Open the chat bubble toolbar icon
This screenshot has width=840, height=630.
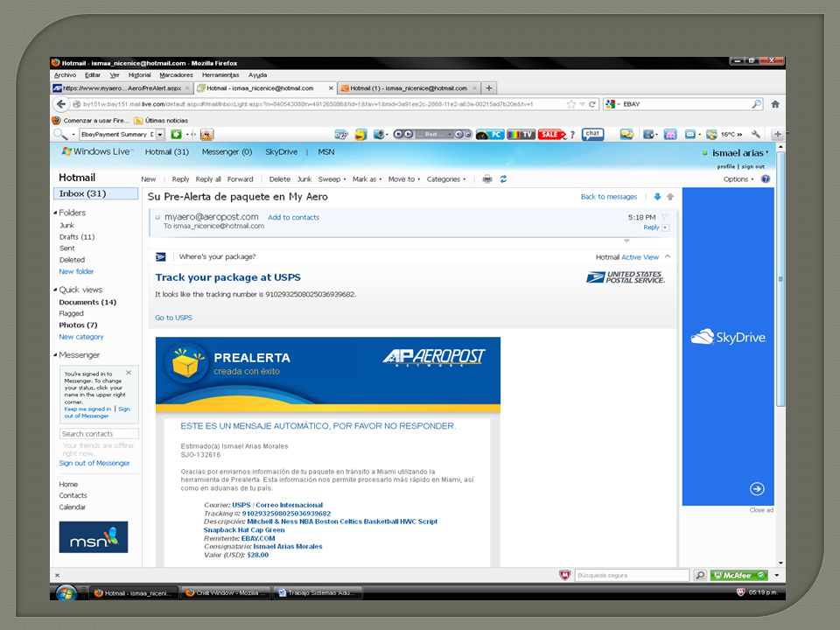(592, 134)
